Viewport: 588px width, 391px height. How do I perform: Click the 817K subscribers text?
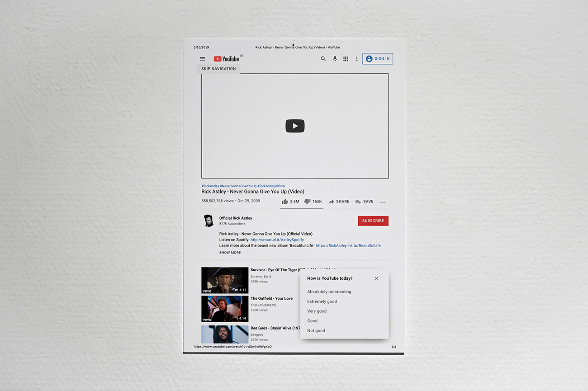pos(232,224)
